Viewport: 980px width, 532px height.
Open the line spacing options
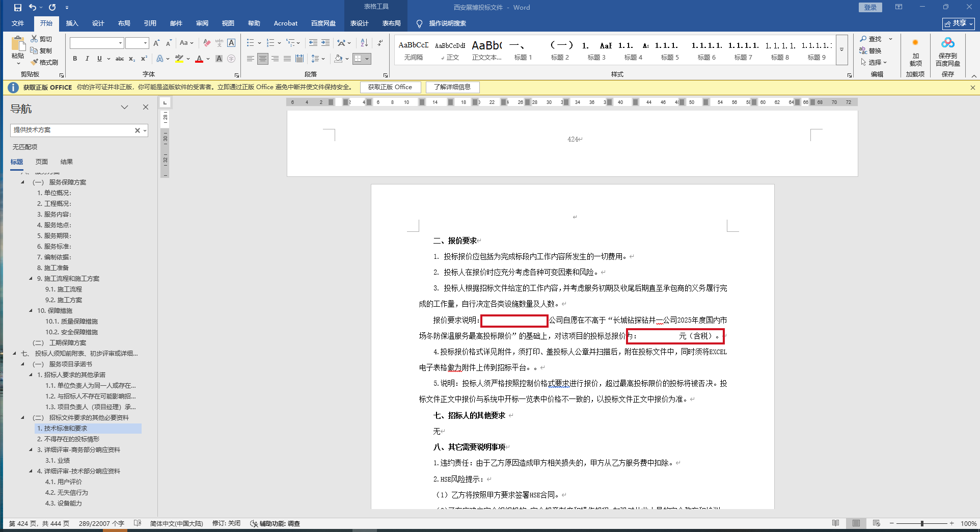coord(318,59)
